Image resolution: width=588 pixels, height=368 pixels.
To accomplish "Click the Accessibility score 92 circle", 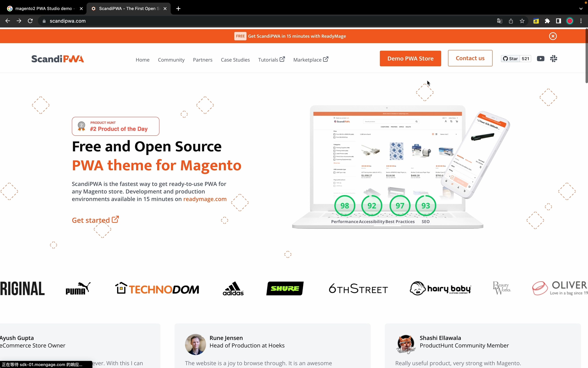I will [372, 206].
